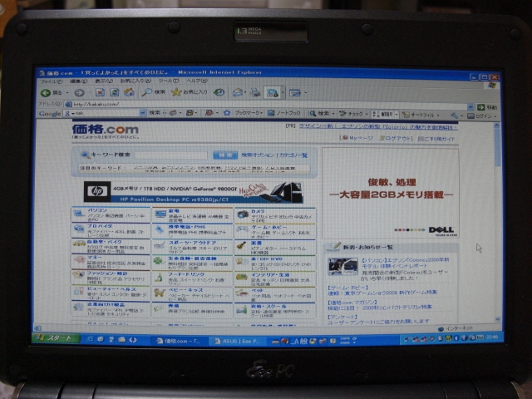Click the camera icon of カメラ category
The image size is (532, 399).
pos(243,214)
